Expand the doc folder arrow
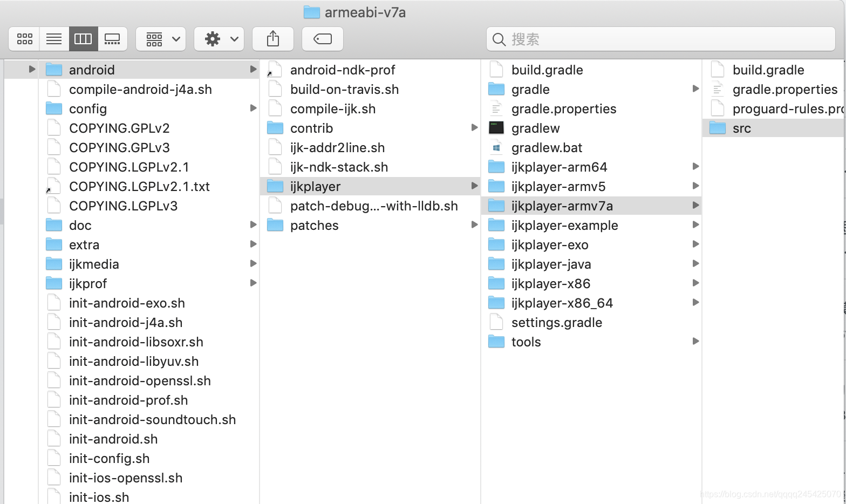846x504 pixels. point(253,224)
